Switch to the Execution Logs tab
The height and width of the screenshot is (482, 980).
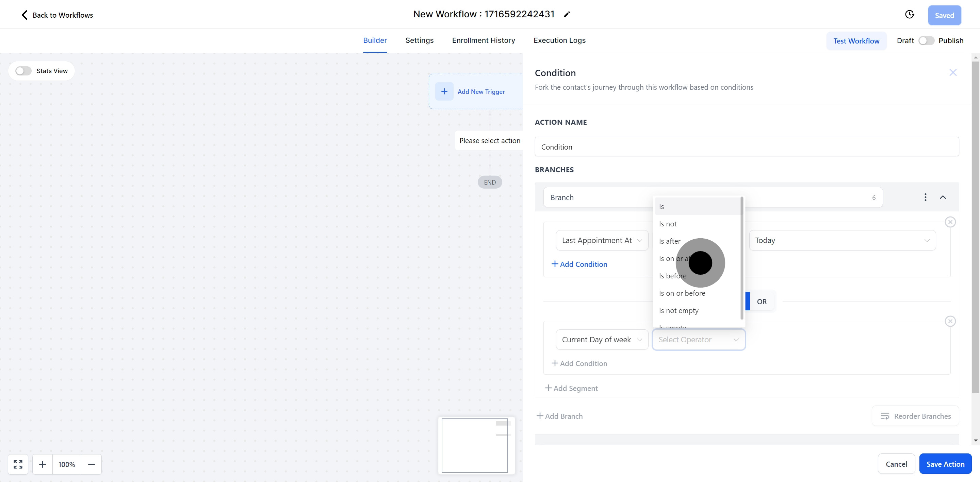coord(559,40)
